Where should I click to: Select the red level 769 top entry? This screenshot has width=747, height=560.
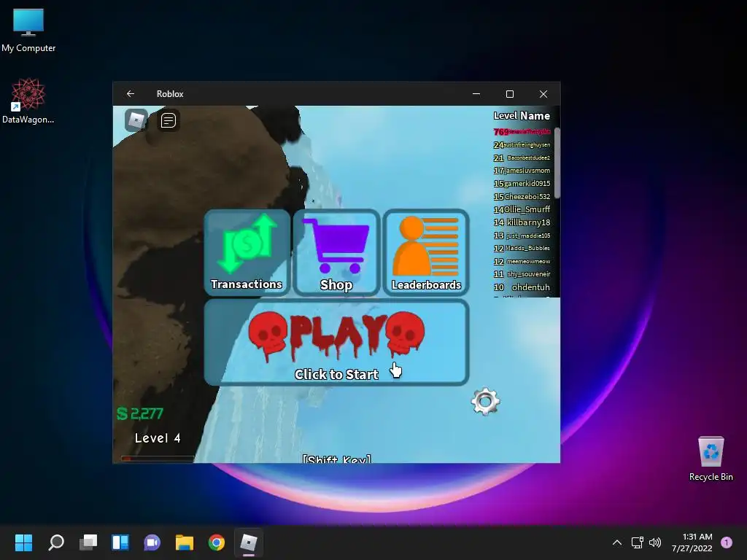522,132
